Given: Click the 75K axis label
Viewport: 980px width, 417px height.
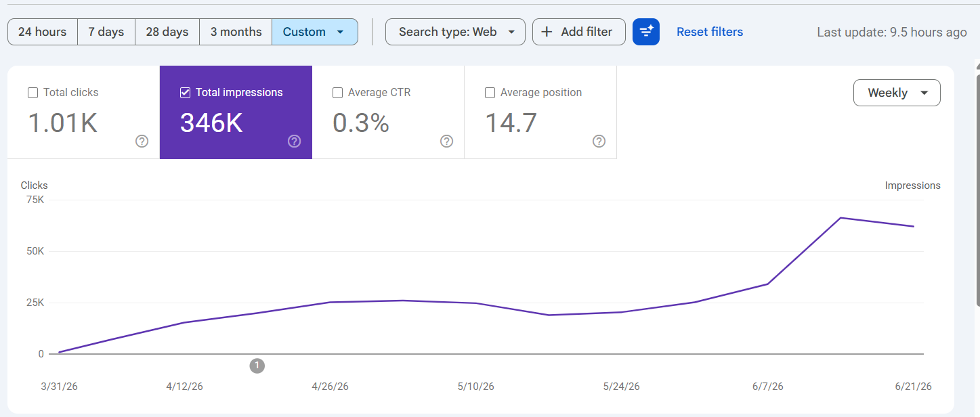Looking at the screenshot, I should click(35, 200).
